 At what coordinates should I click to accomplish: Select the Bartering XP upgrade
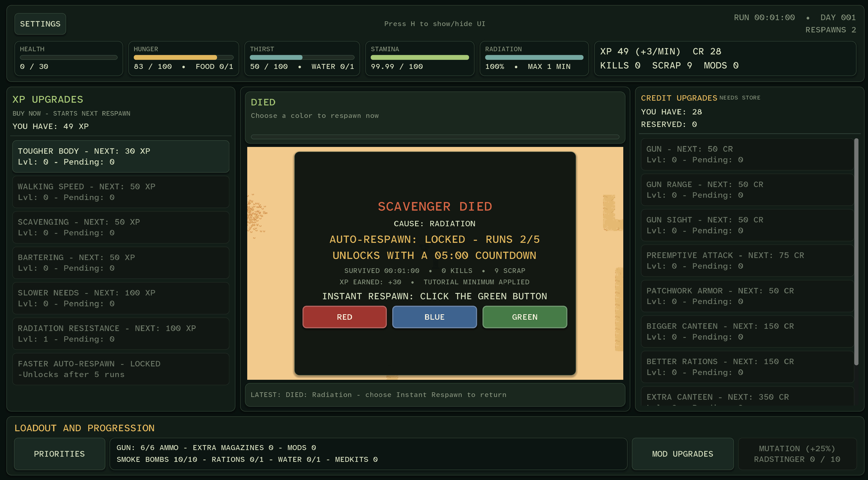121,262
